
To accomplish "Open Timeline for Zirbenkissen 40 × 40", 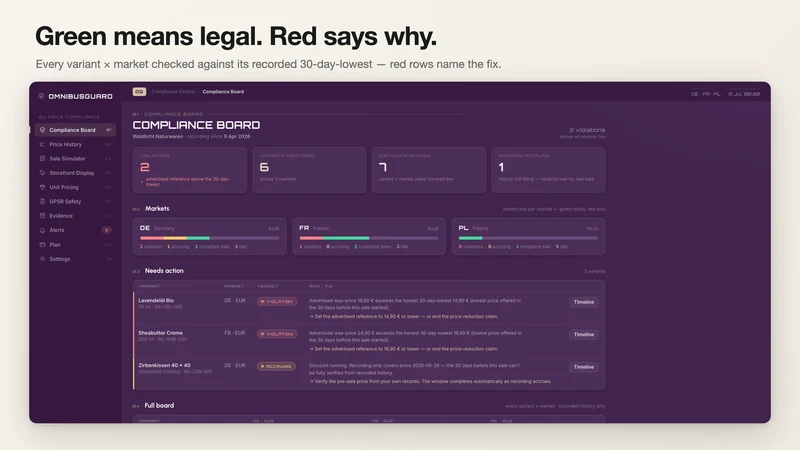I will click(x=584, y=367).
